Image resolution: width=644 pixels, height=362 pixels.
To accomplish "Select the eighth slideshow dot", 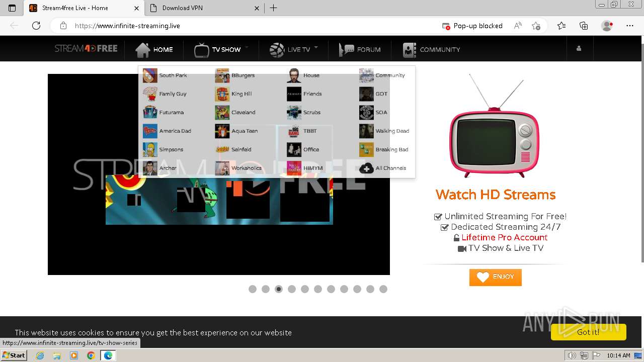I will [x=344, y=289].
